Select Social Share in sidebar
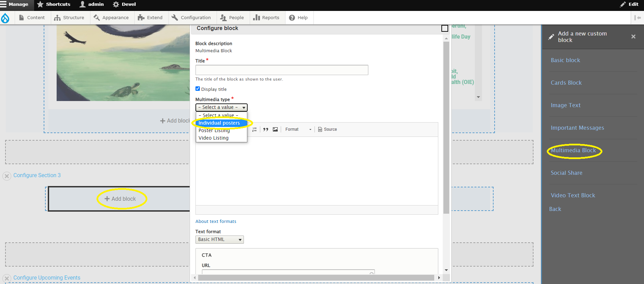The width and height of the screenshot is (644, 284). click(566, 173)
